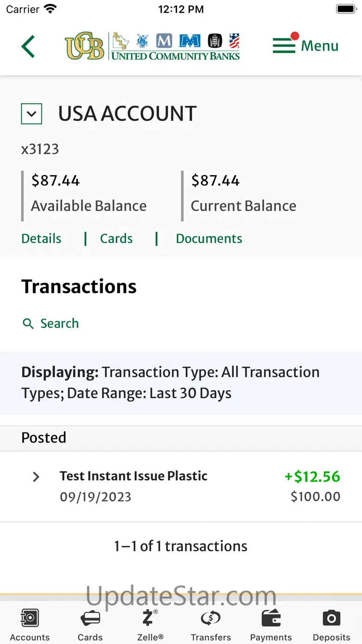
Task: Select the +$12.56 transaction amount
Action: pyautogui.click(x=312, y=477)
